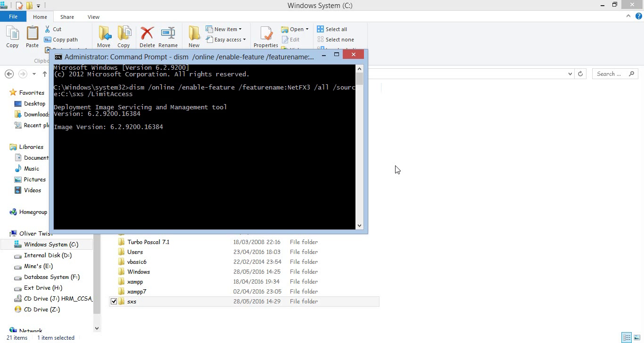Expand the recent locations dropdown arrow
Viewport: 644px width, 343px height.
pyautogui.click(x=34, y=74)
